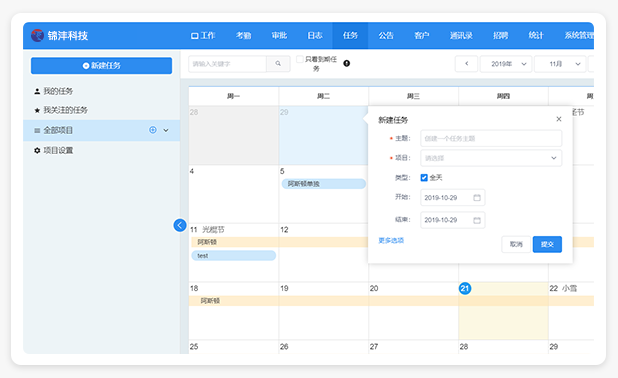Click the 周一 column header
Image resolution: width=618 pixels, height=378 pixels.
tap(233, 96)
